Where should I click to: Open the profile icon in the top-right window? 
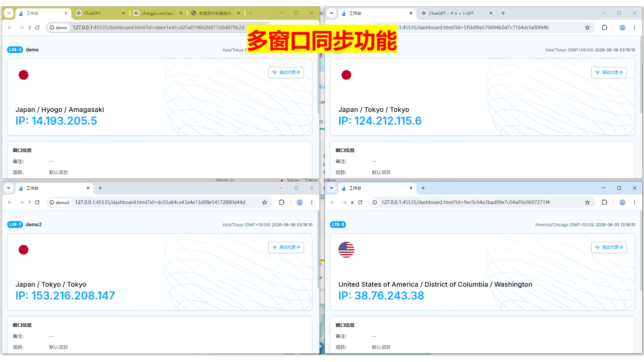tap(622, 27)
